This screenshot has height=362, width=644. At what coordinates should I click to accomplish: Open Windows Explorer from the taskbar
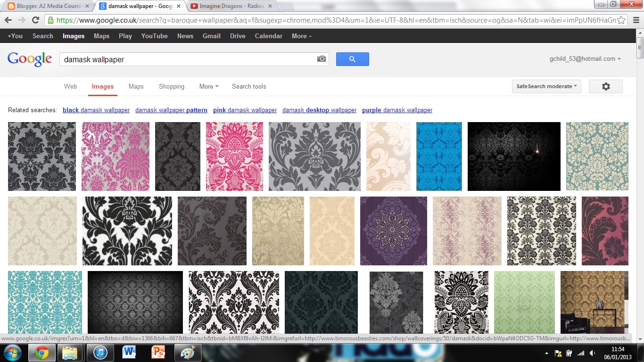coord(70,353)
